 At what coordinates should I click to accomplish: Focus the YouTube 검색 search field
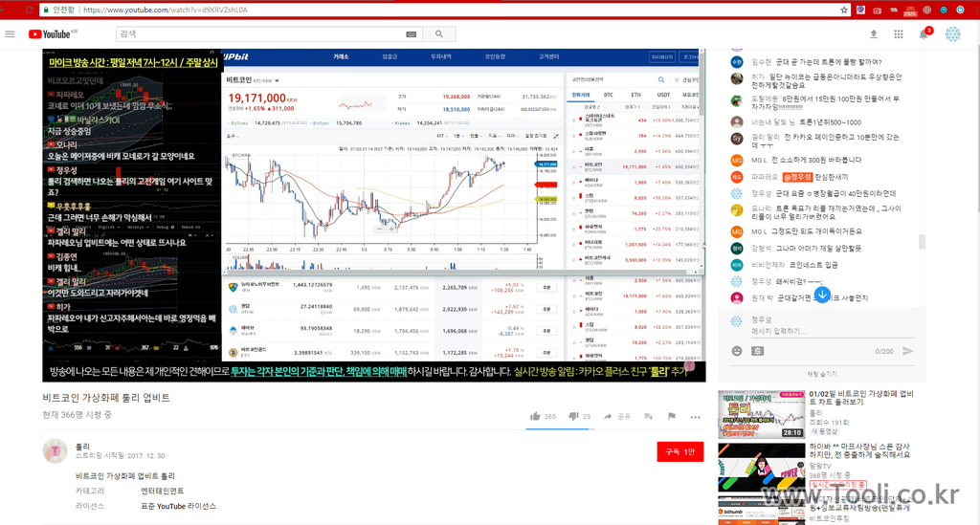[259, 33]
